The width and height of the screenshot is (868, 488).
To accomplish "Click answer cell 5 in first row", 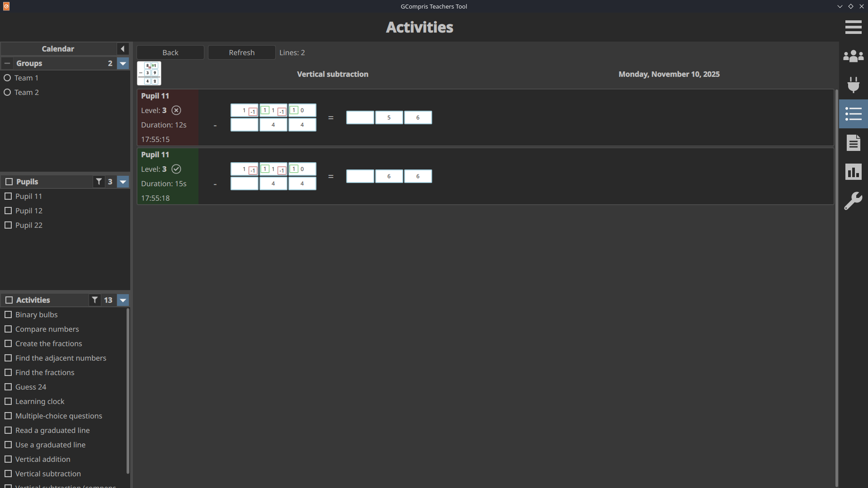I will click(389, 117).
